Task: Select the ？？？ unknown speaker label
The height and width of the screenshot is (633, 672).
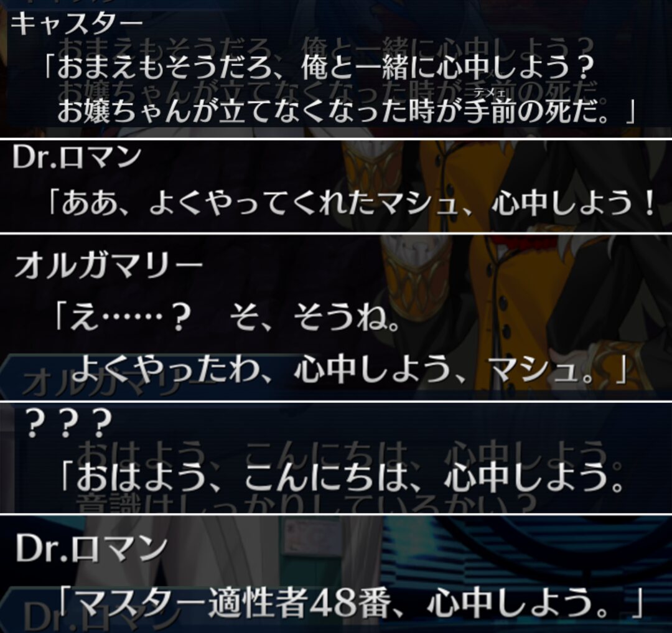Action: tap(68, 423)
